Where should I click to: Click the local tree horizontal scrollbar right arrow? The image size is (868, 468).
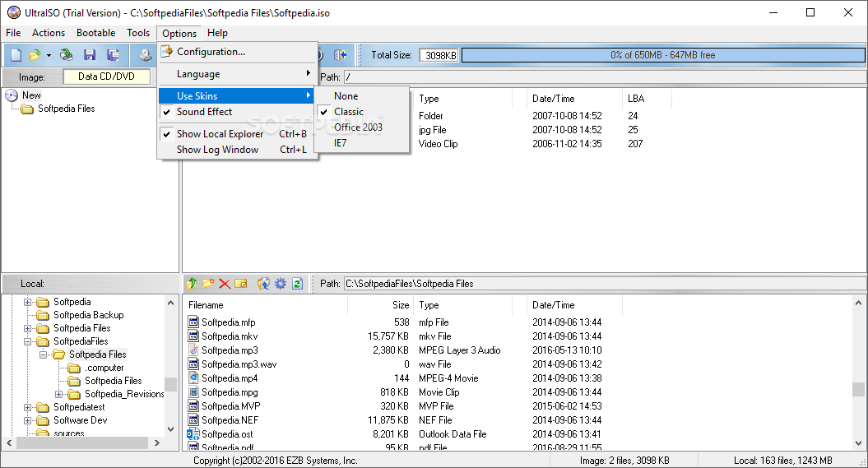tap(157, 443)
